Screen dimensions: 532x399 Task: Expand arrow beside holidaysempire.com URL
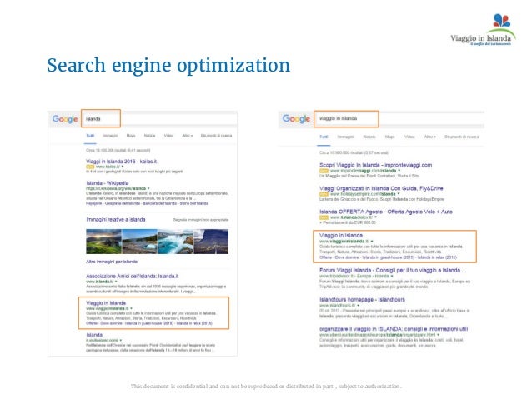(399, 194)
